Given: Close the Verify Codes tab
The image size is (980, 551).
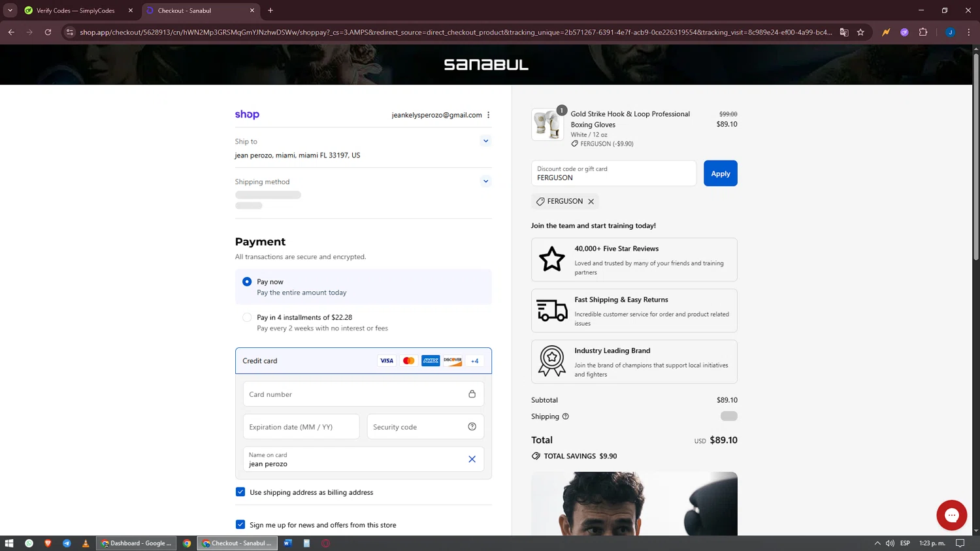Looking at the screenshot, I should 131,10.
